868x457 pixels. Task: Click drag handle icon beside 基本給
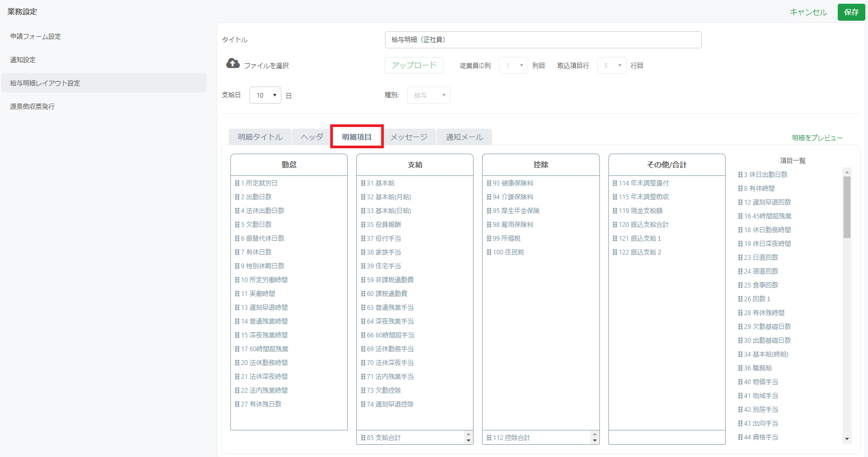[x=363, y=183]
